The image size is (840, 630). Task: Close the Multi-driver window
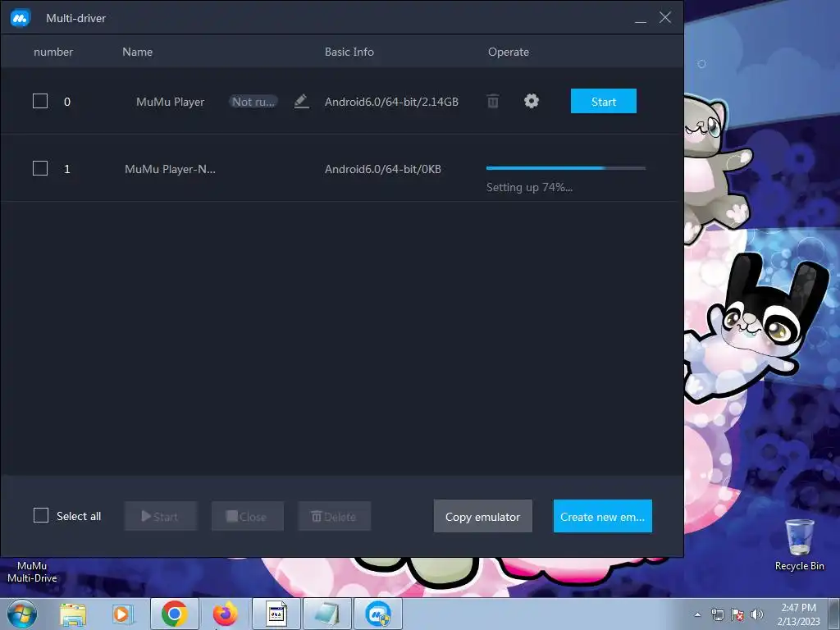[x=664, y=18]
